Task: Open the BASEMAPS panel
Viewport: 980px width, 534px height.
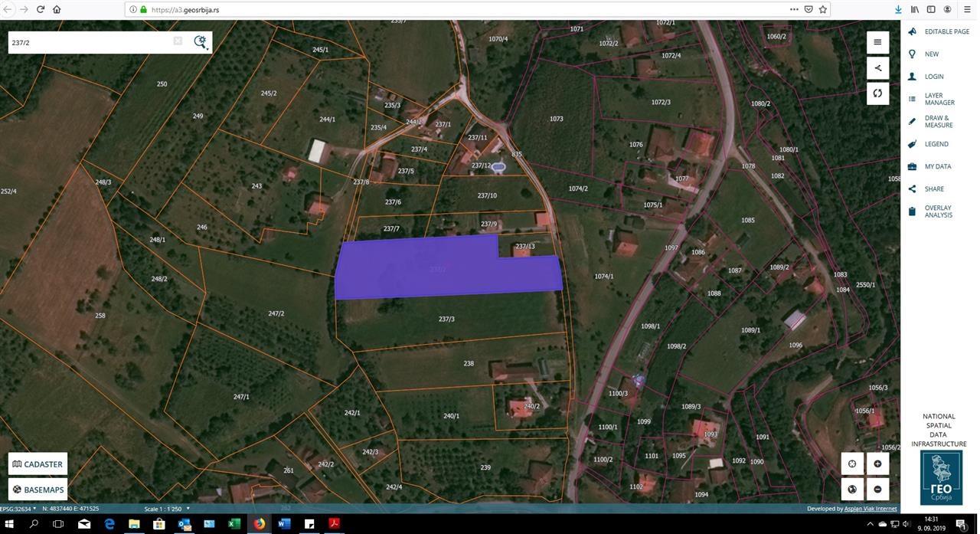Action: [x=38, y=490]
